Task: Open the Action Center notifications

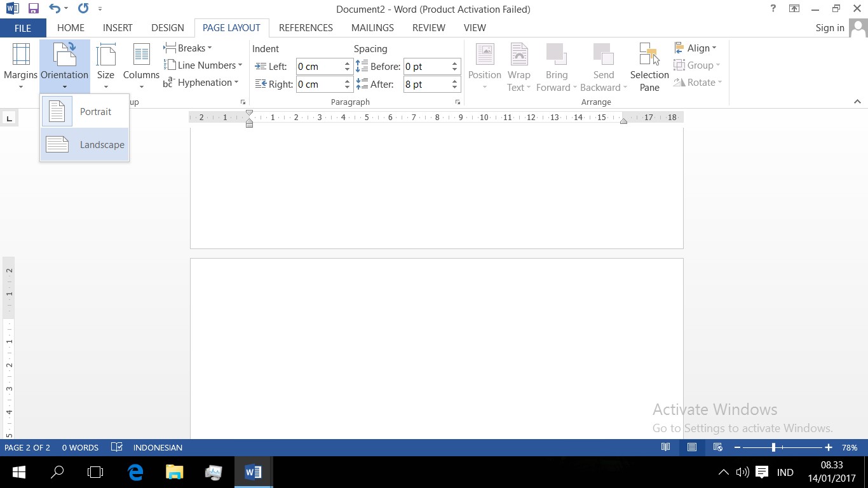Action: pos(761,472)
